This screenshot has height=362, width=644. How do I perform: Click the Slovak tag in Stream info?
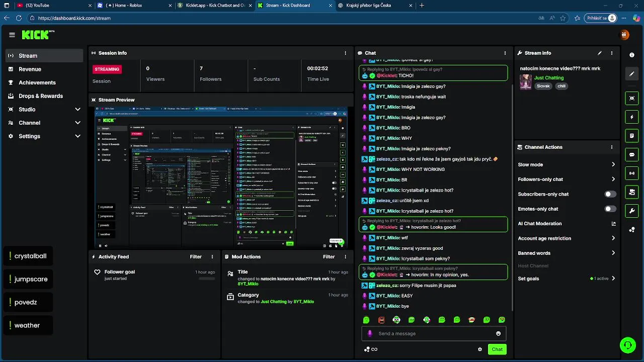pyautogui.click(x=543, y=86)
